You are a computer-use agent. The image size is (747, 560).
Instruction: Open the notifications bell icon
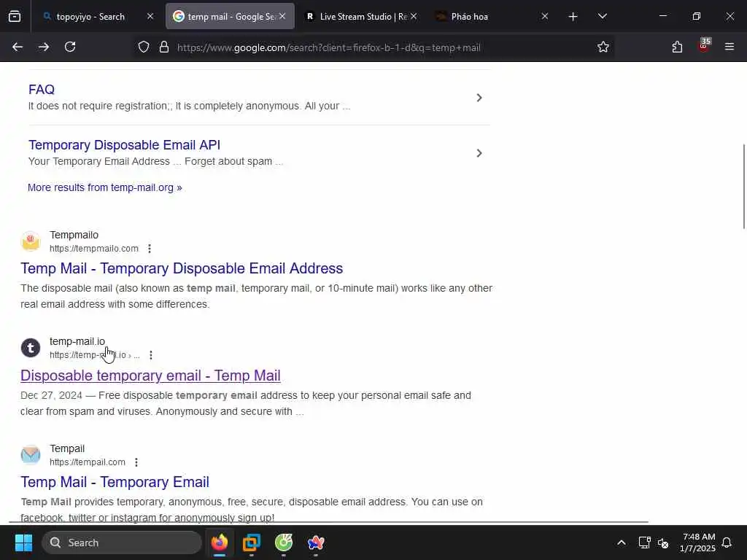point(727,542)
